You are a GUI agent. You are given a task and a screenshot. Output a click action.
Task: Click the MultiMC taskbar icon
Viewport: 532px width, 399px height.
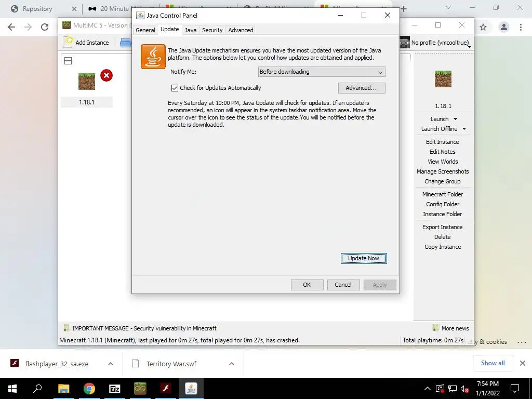[140, 389]
